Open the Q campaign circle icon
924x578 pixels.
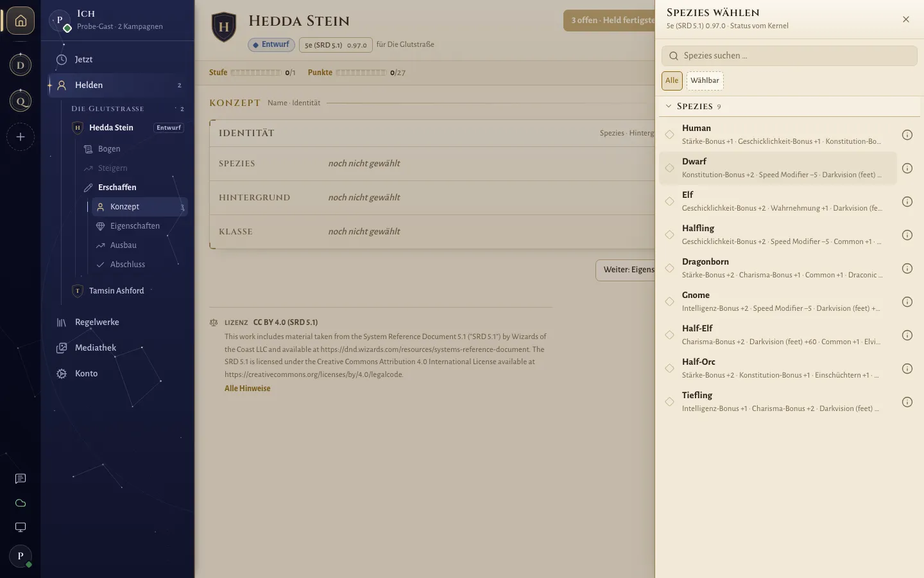click(21, 101)
